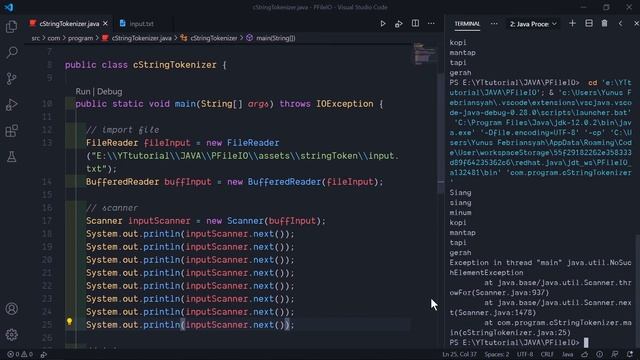Click the debug-run icon beside the play button

pos(399,24)
